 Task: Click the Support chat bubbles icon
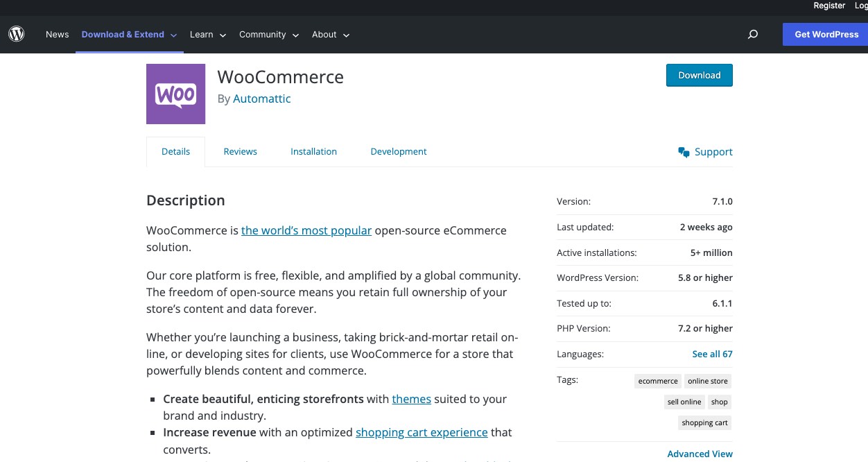pyautogui.click(x=684, y=152)
